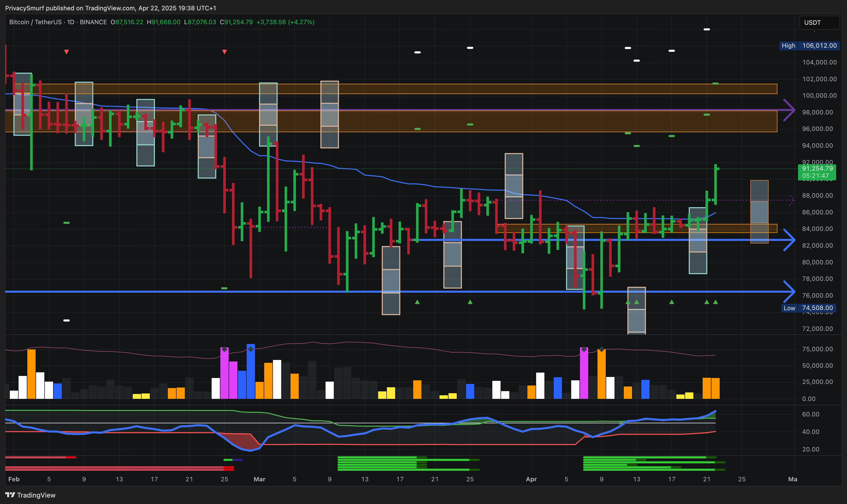Viewport: 847px width, 504px height.
Task: Click the Feb label on the time axis
Action: pos(14,479)
